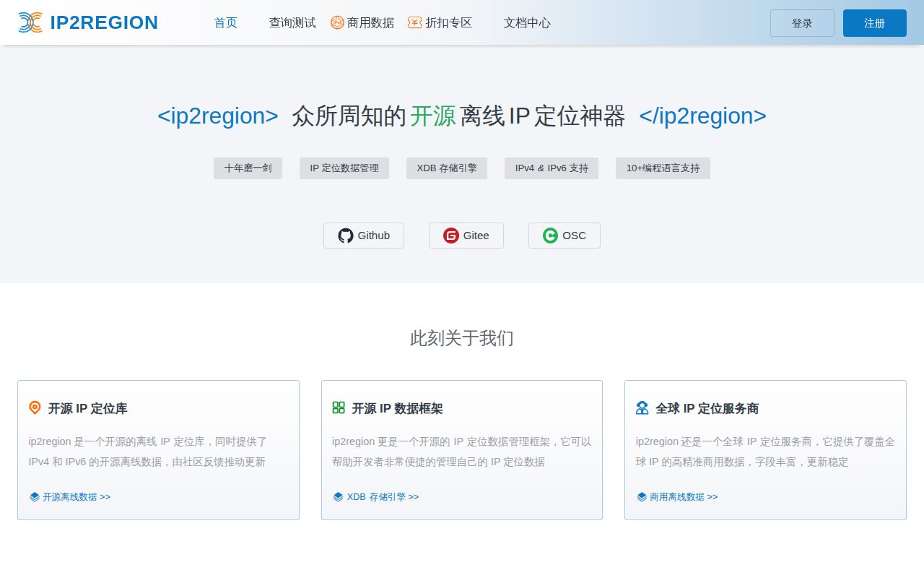Click the layers icon before 商用离线数据

(x=641, y=496)
